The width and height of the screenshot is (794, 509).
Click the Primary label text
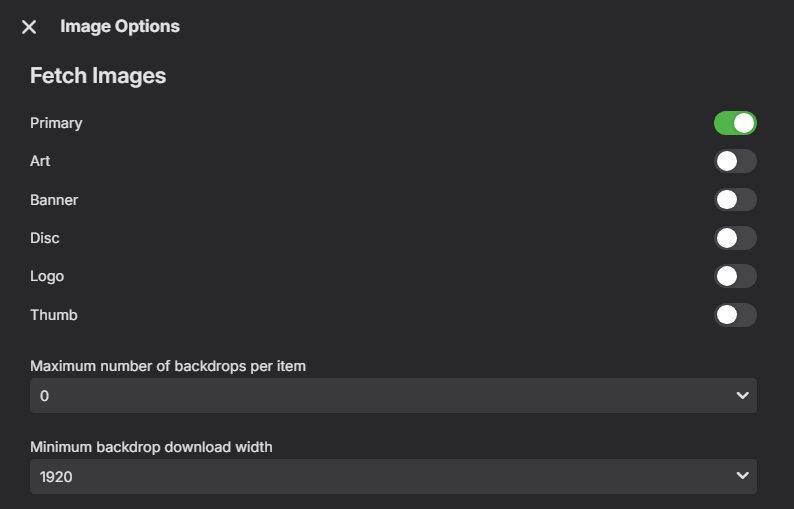point(56,123)
